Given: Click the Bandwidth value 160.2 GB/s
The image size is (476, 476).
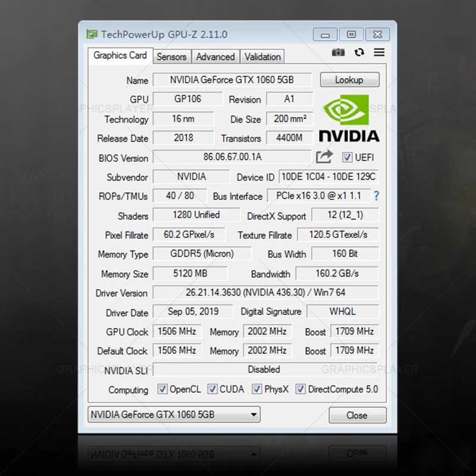Looking at the screenshot, I should 337,273.
